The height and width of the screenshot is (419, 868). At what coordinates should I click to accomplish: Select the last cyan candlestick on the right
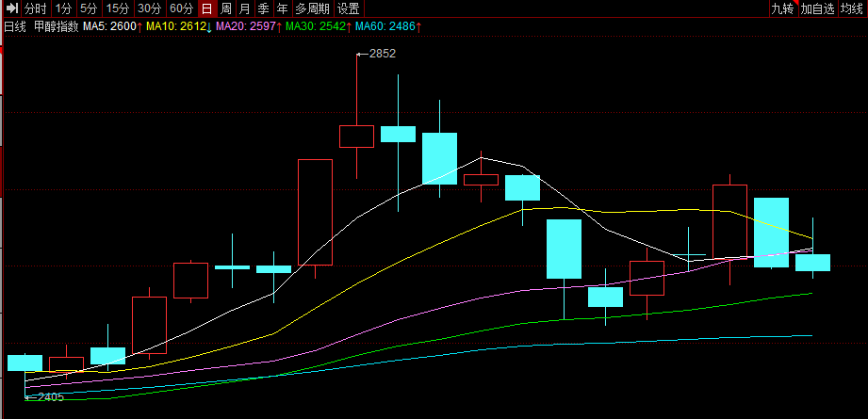(x=812, y=263)
